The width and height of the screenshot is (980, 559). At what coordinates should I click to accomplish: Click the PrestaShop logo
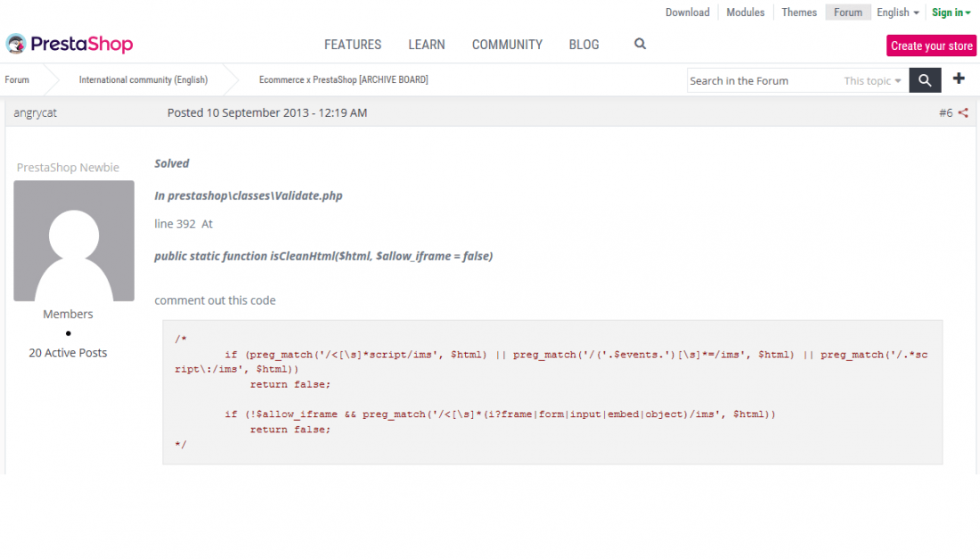click(69, 44)
